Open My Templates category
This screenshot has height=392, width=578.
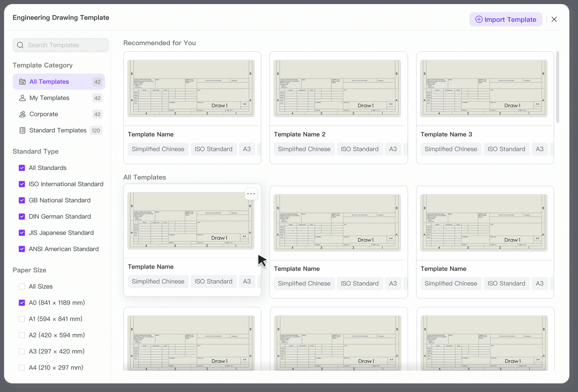(59, 98)
